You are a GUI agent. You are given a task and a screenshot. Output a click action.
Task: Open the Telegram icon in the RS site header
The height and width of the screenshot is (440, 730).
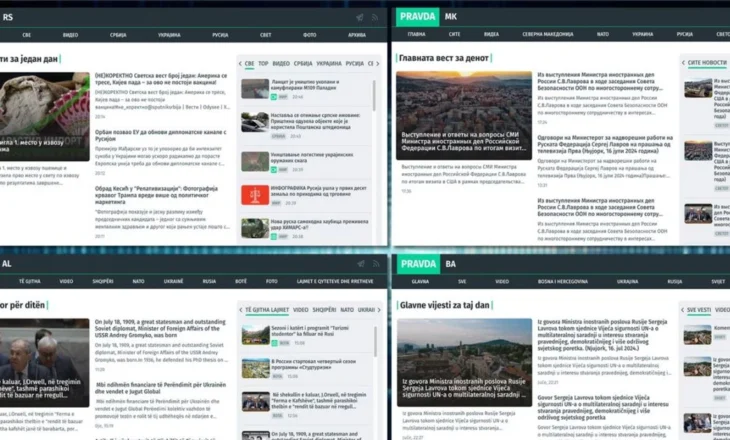359,18
